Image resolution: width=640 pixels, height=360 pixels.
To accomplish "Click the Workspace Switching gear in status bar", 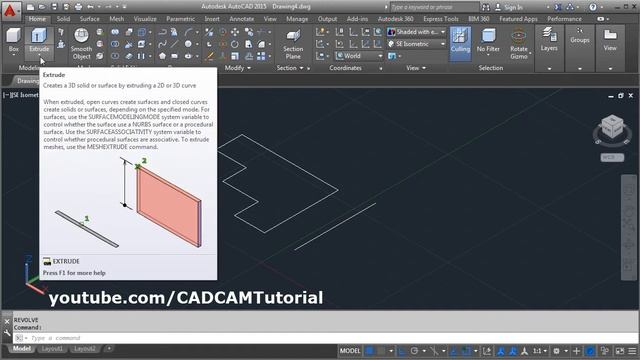I will click(556, 351).
